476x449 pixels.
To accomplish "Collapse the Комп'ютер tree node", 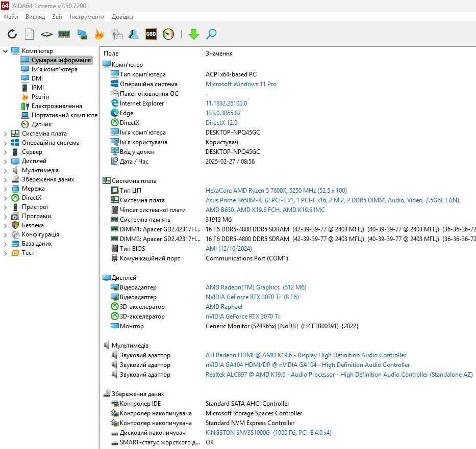I will (5, 51).
